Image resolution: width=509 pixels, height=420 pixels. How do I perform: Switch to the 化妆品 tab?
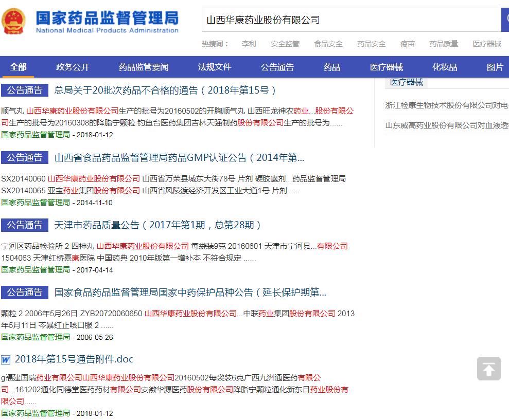(445, 67)
